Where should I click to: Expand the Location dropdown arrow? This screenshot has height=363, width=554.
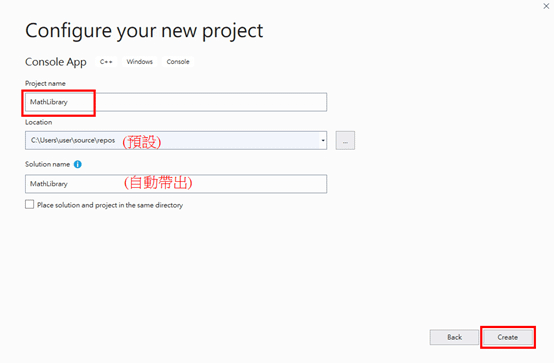[x=323, y=141]
